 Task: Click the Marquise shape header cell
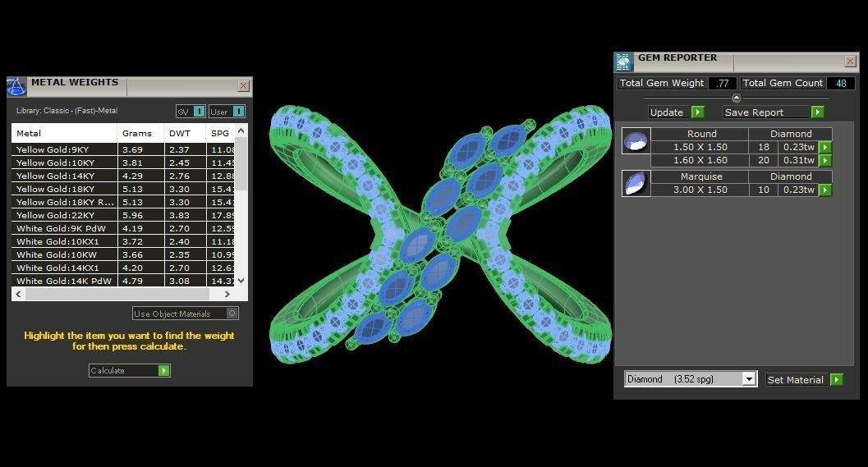coord(700,176)
